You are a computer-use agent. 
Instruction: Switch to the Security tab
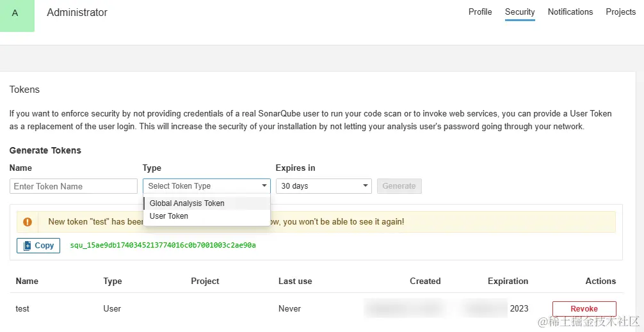pyautogui.click(x=520, y=12)
